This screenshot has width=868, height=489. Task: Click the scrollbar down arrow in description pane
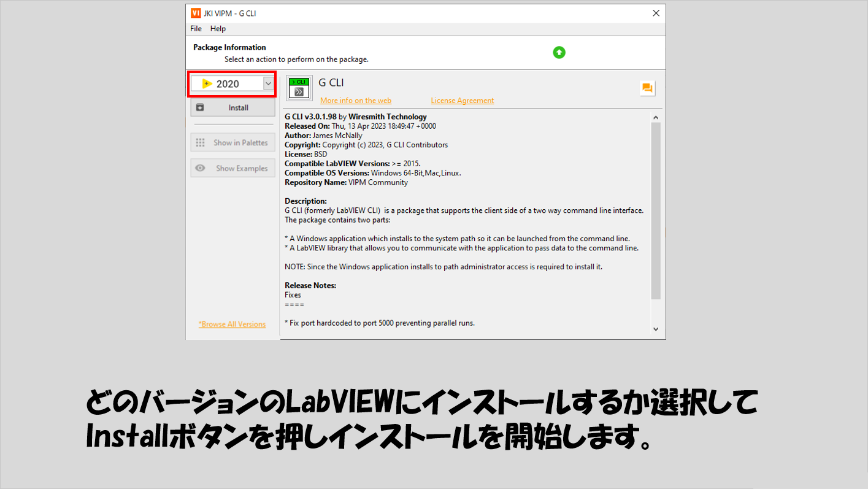pyautogui.click(x=656, y=329)
